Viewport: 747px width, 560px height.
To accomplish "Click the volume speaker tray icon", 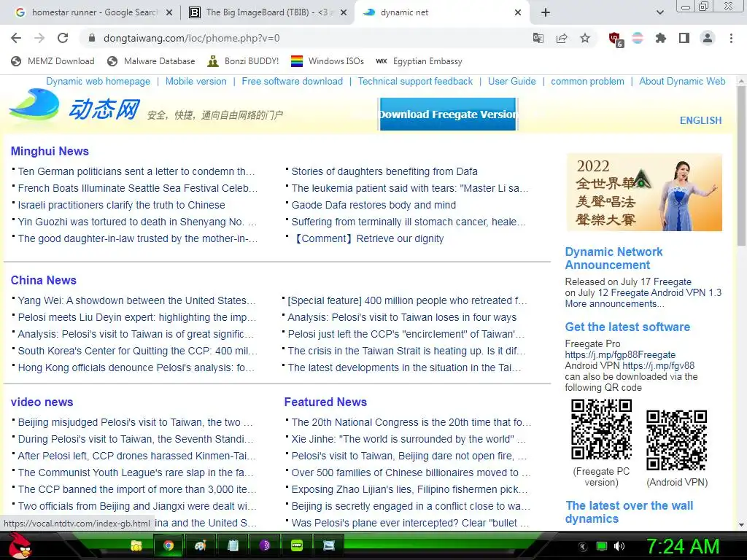I will coord(619,546).
